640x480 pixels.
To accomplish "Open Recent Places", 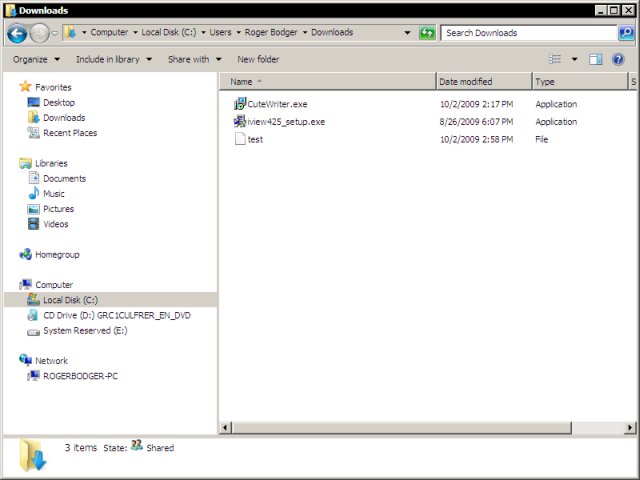I will (70, 133).
